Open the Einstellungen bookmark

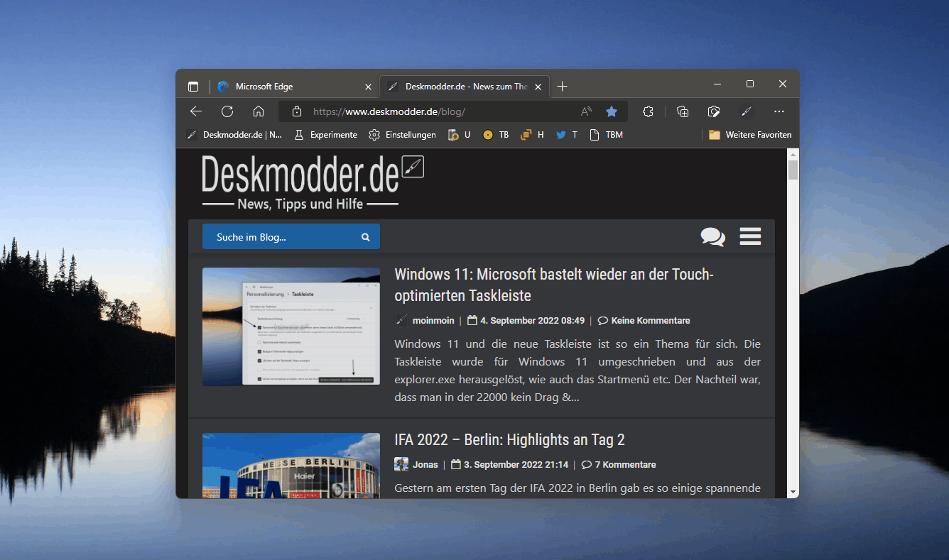pyautogui.click(x=402, y=135)
